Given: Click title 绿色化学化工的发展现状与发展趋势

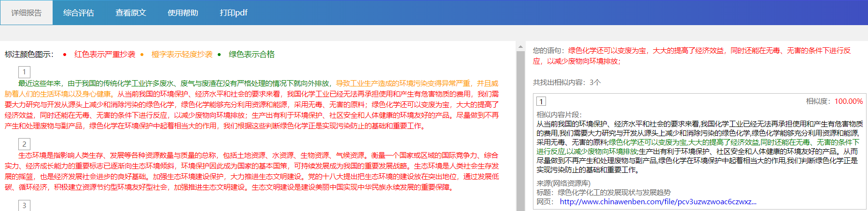Looking at the screenshot, I should click(614, 193).
